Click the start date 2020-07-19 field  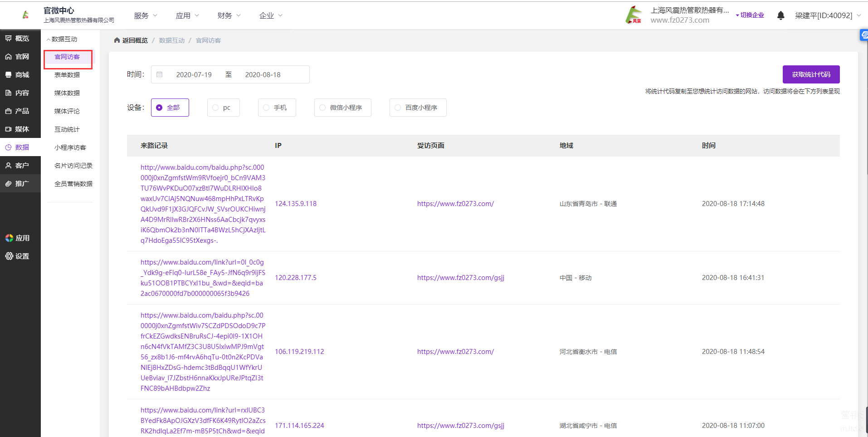click(x=194, y=74)
